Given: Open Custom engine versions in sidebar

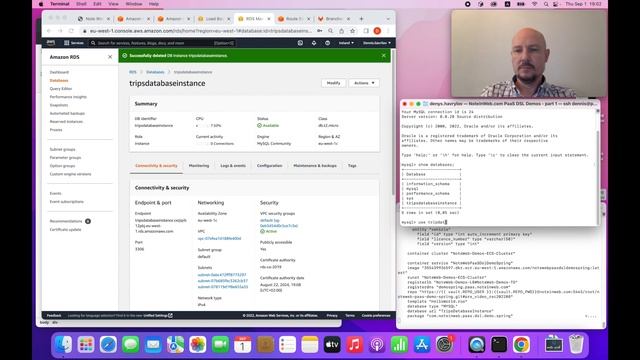Looking at the screenshot, I should (70, 174).
